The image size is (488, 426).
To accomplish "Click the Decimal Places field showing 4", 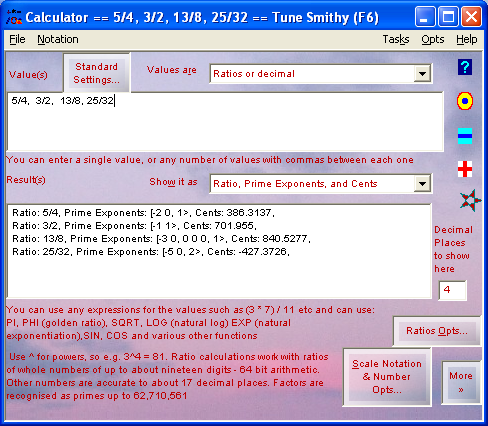I will pyautogui.click(x=452, y=290).
